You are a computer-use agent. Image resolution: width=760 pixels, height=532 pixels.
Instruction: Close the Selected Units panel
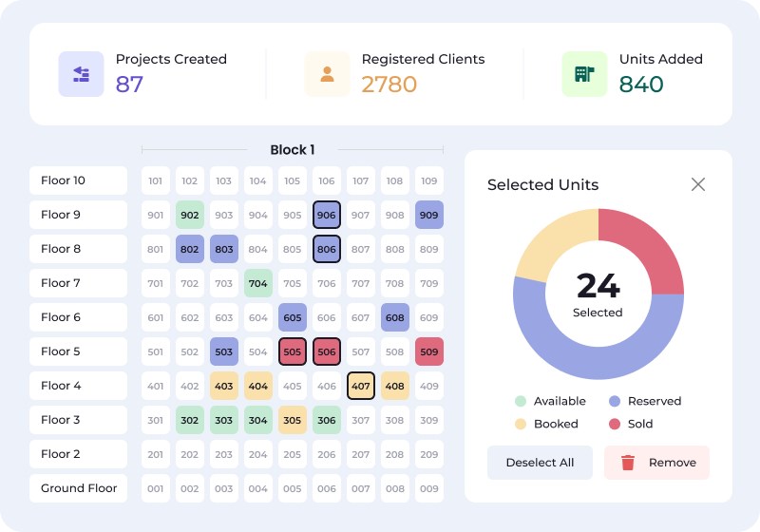pos(698,184)
